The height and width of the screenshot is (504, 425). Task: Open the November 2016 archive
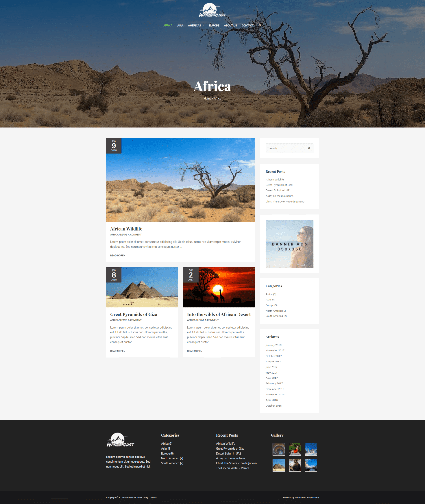275,394
